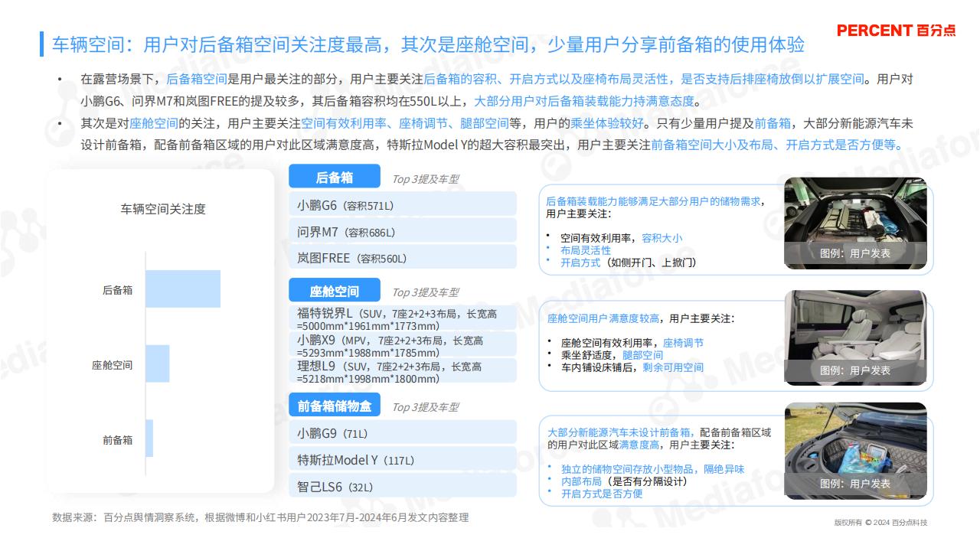This screenshot has width=980, height=551.
Task: Click the 数据来源 footnote text
Action: coord(260,518)
